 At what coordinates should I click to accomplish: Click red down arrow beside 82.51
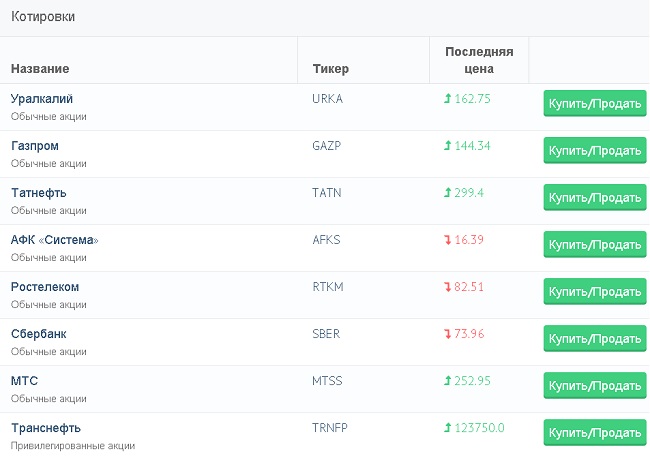tap(447, 287)
